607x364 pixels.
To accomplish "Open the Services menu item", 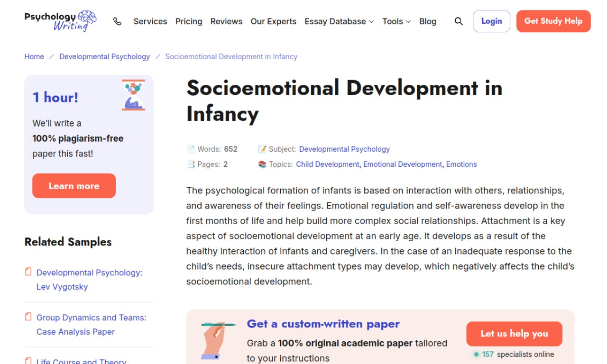I will [x=150, y=21].
